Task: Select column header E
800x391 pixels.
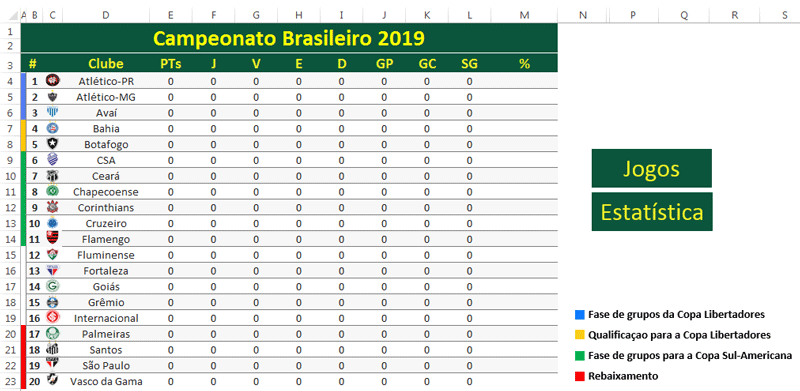Action: (x=171, y=16)
